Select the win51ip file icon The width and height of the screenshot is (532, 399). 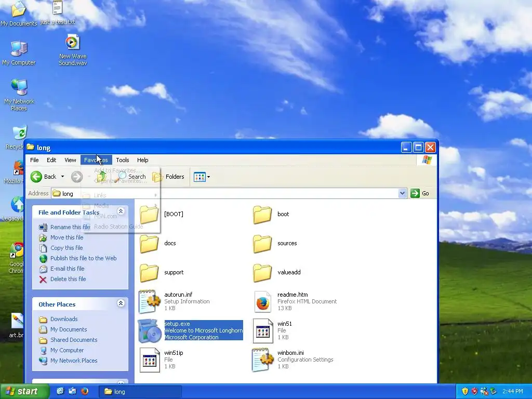(150, 360)
